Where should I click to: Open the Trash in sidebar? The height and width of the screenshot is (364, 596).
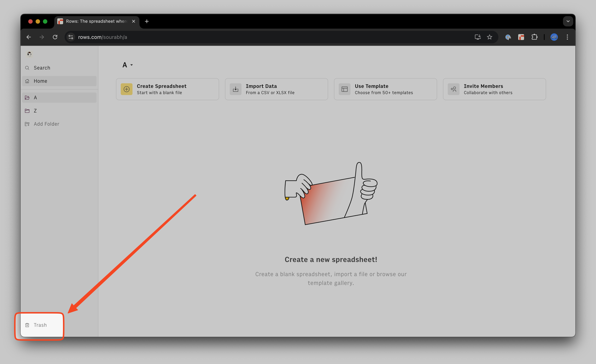[40, 325]
